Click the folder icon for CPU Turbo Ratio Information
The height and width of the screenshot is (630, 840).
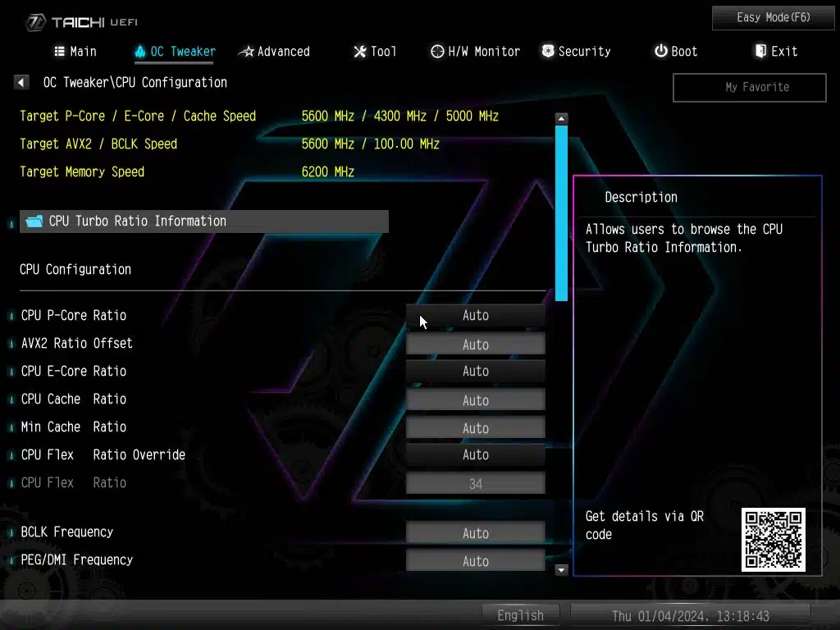(x=34, y=221)
